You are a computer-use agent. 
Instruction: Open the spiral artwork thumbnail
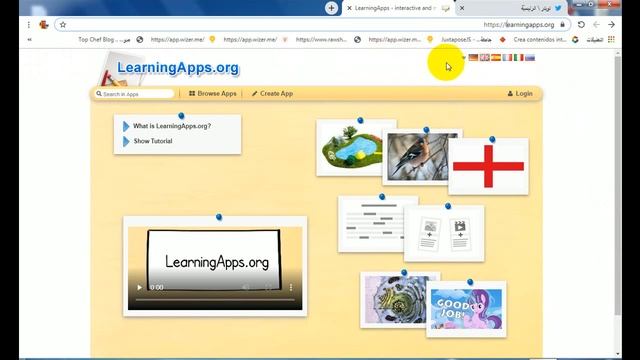click(x=394, y=300)
